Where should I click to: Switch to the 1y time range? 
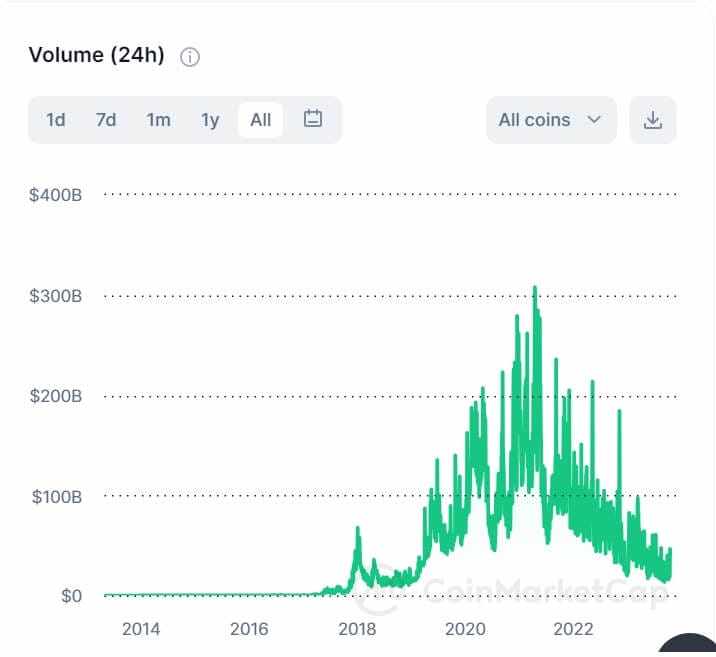click(x=211, y=121)
